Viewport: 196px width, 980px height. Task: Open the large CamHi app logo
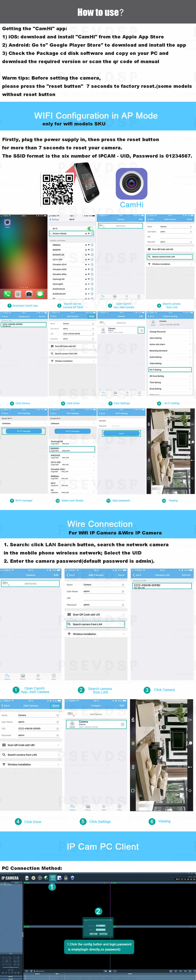(x=131, y=184)
